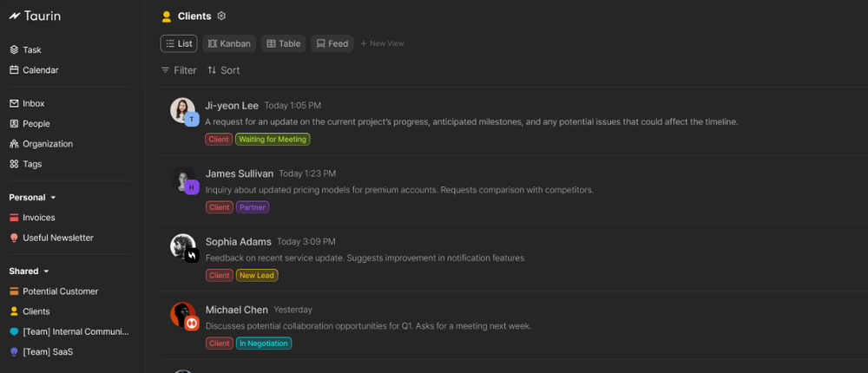The height and width of the screenshot is (373, 868).
Task: Open the Invoices list
Action: (x=38, y=218)
